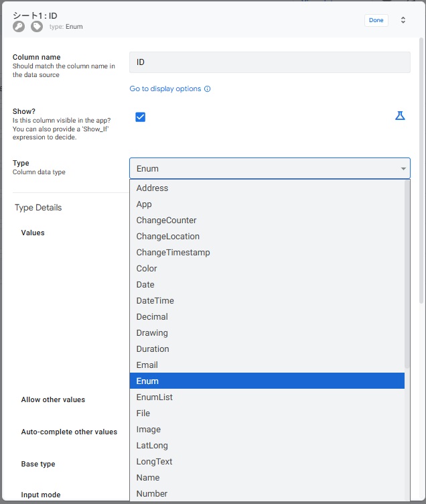Select Number from the type options
This screenshot has height=504, width=426.
click(x=152, y=494)
